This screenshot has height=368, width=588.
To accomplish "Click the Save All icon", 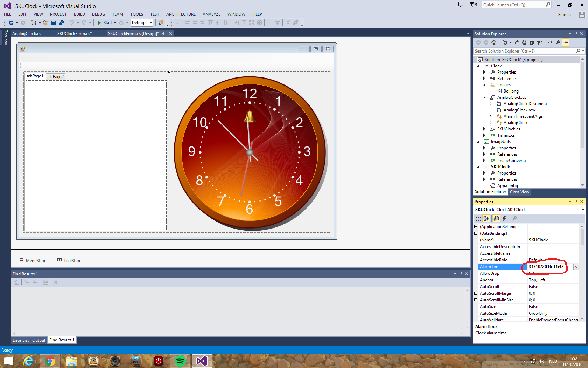I will pyautogui.click(x=61, y=23).
